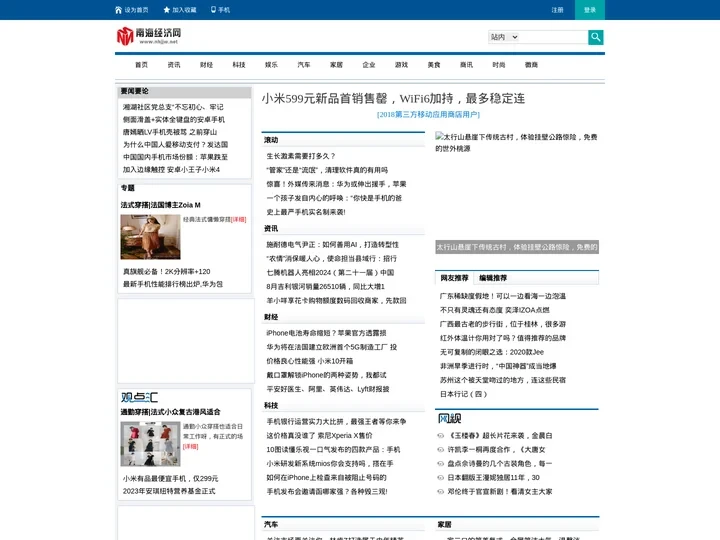Open the 汽车 navigation item
This screenshot has width=720, height=540.
click(304, 65)
